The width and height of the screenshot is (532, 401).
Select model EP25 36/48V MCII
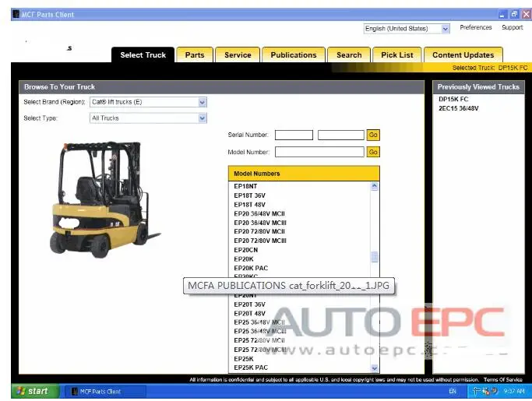click(259, 322)
